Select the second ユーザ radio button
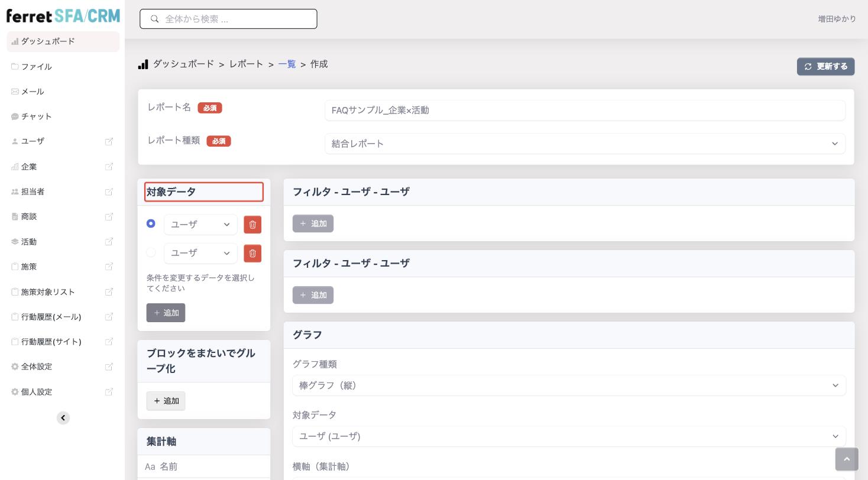The image size is (868, 480). click(x=151, y=252)
